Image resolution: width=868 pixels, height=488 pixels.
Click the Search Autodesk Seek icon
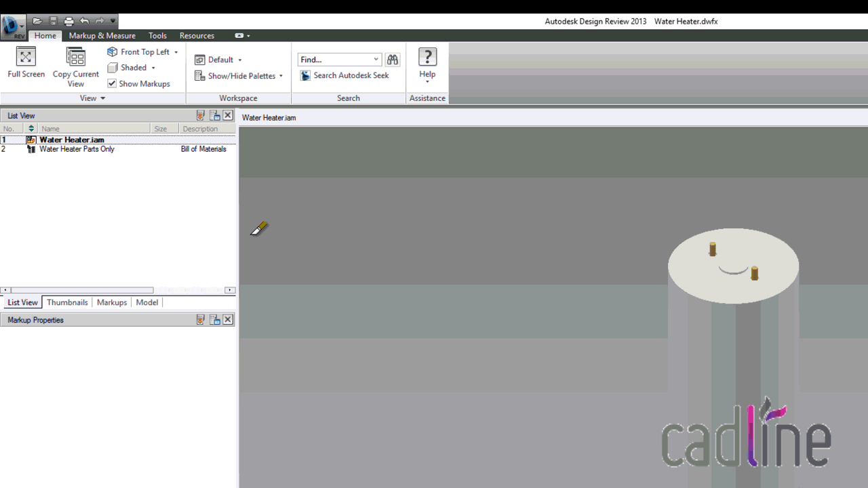tap(305, 75)
